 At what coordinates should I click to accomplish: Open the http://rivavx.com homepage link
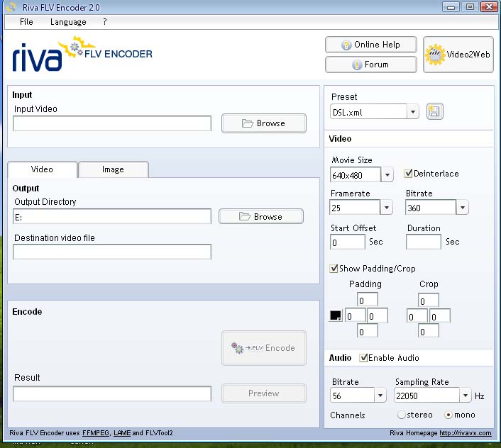point(466,433)
